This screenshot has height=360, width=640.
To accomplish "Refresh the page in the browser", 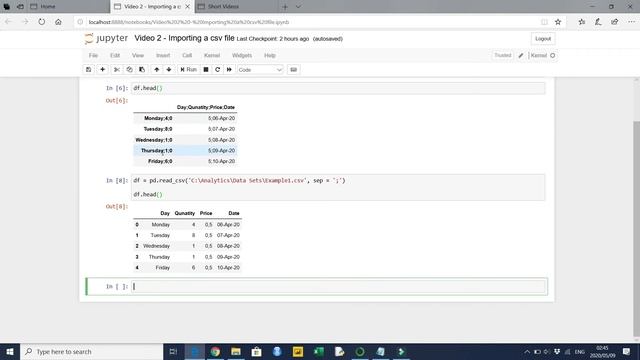I will tap(42, 22).
